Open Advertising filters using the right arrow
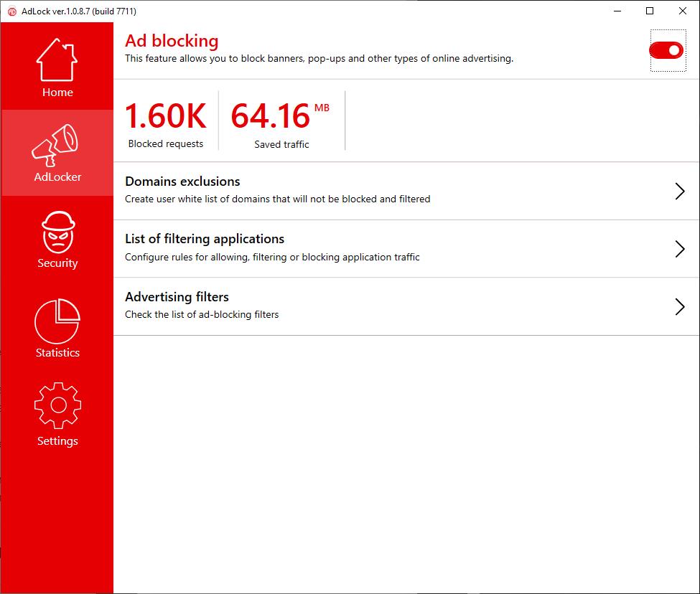Viewport: 700px width, 594px height. 679,307
